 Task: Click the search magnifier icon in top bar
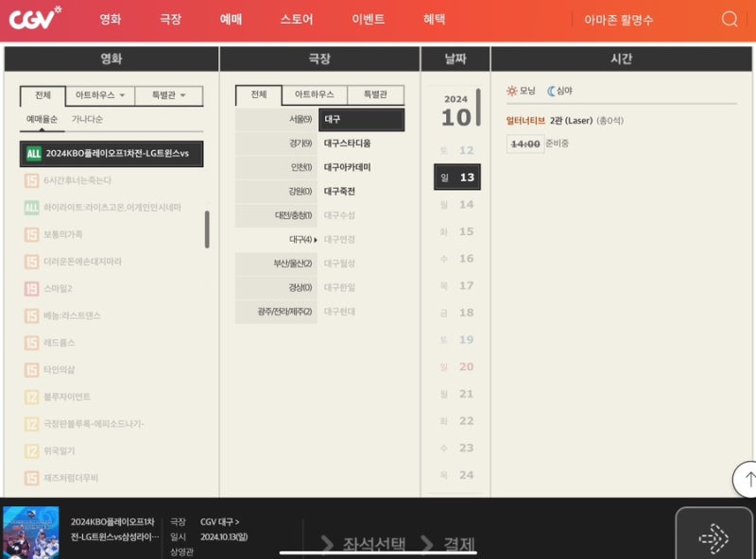coord(728,19)
